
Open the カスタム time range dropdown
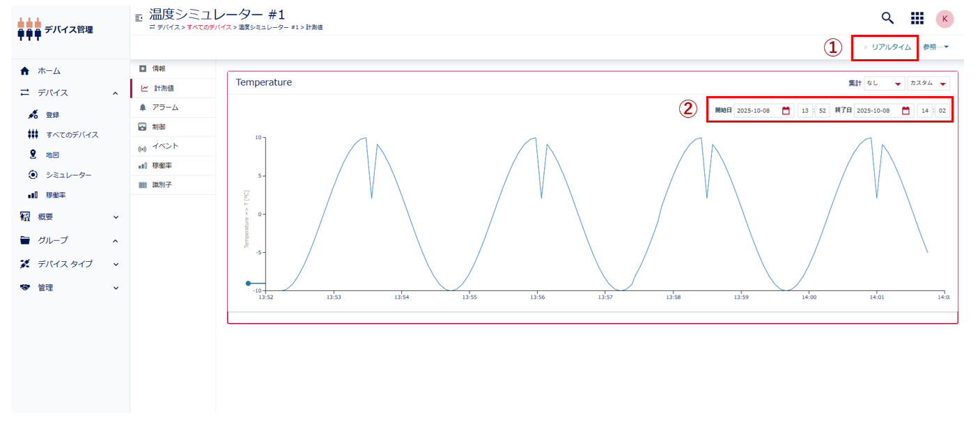928,84
